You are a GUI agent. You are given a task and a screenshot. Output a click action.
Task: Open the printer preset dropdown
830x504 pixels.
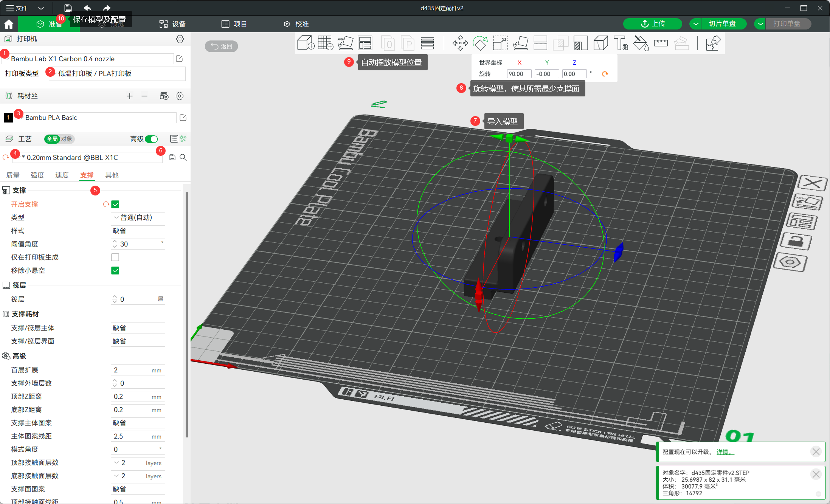coord(88,59)
